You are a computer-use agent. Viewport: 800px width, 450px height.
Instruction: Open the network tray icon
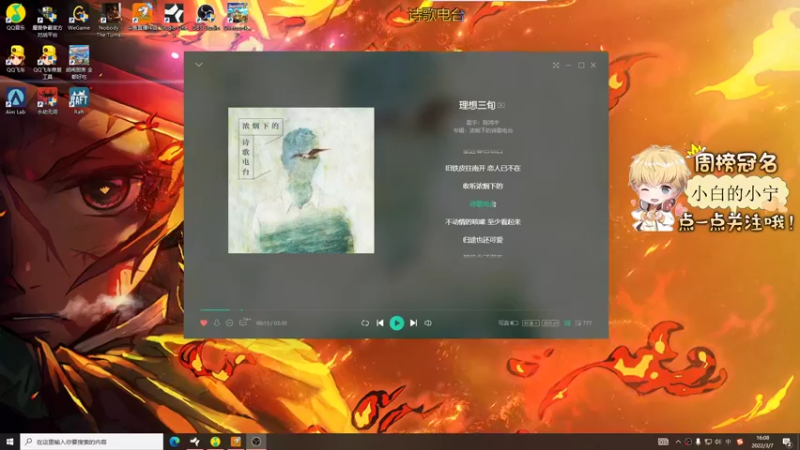(708, 442)
